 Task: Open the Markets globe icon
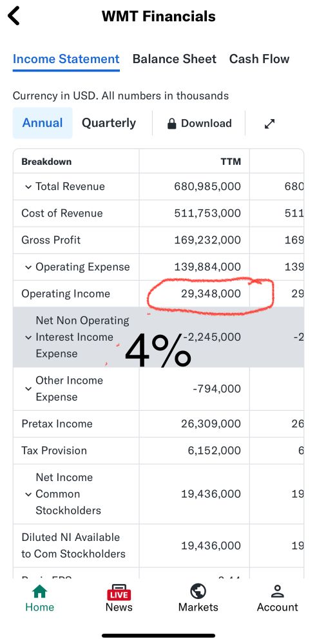click(198, 592)
